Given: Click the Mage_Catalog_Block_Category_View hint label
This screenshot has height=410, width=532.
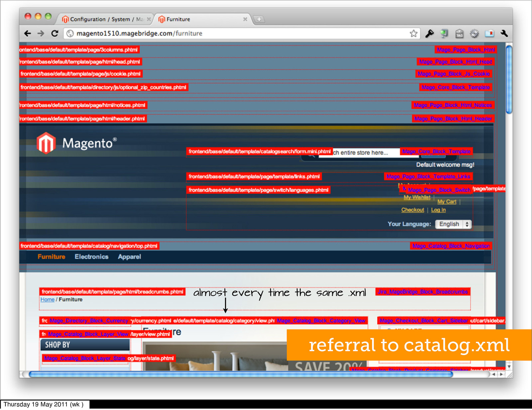Looking at the screenshot, I should coord(321,321).
